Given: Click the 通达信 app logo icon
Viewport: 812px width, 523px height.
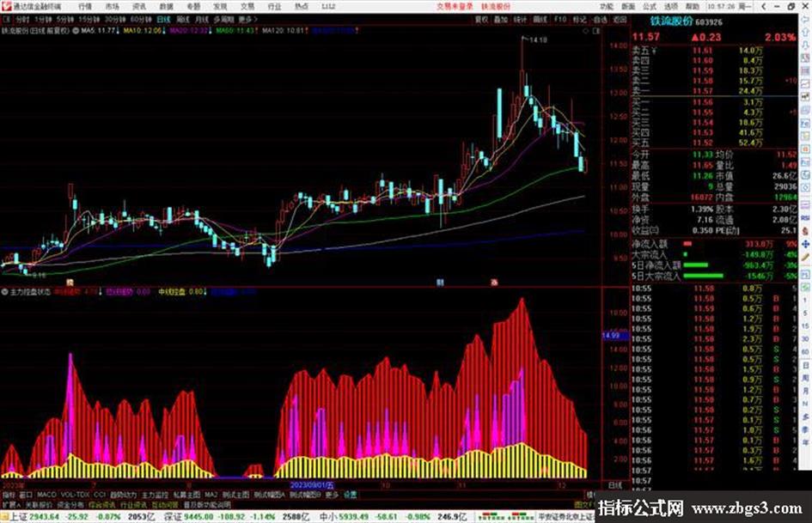Looking at the screenshot, I should tap(7, 7).
